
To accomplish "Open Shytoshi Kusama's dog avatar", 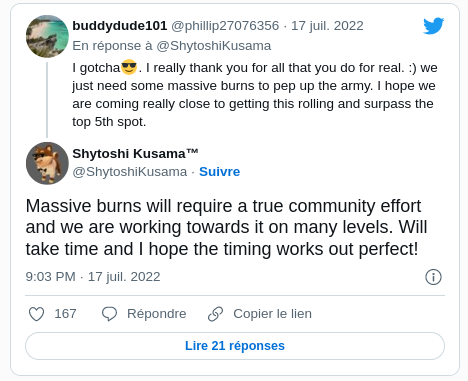I will 47,163.
